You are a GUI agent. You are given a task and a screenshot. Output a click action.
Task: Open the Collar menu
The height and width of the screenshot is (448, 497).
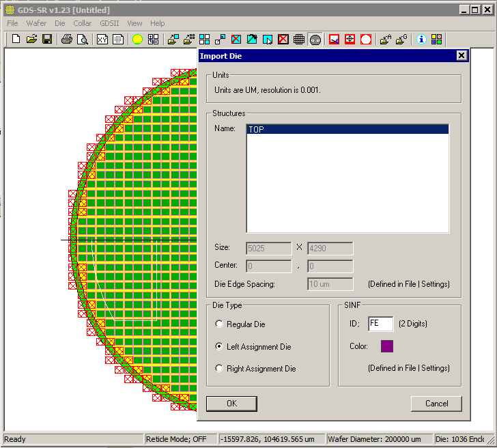click(x=82, y=23)
